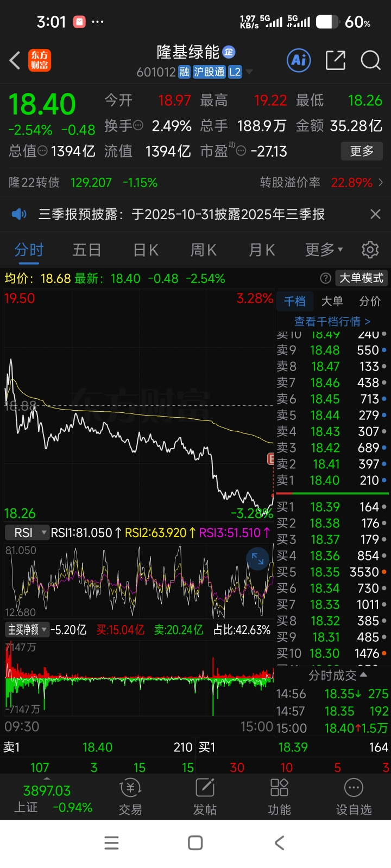Image resolution: width=391 pixels, height=868 pixels.
Task: Open 主买净额 indicator dropdown
Action: [27, 629]
